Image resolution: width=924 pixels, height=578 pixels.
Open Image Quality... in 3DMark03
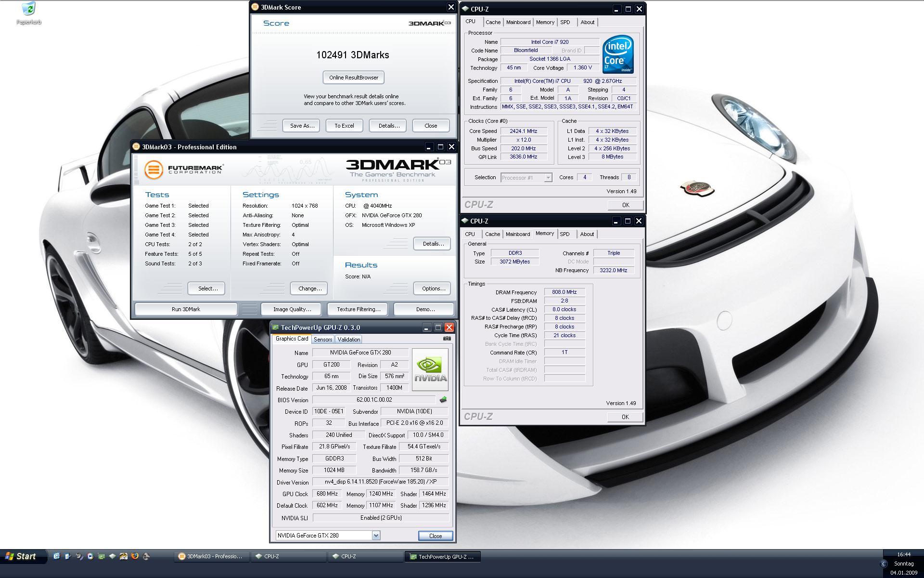coord(292,309)
